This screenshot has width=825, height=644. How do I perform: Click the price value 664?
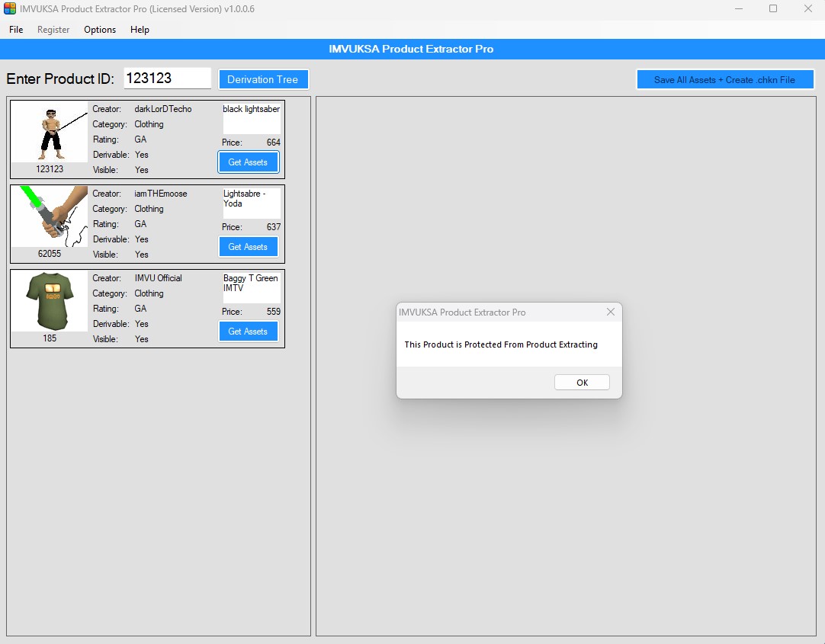274,143
